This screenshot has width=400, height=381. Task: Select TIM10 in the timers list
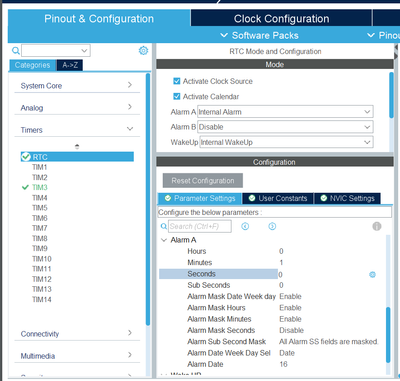pos(42,259)
